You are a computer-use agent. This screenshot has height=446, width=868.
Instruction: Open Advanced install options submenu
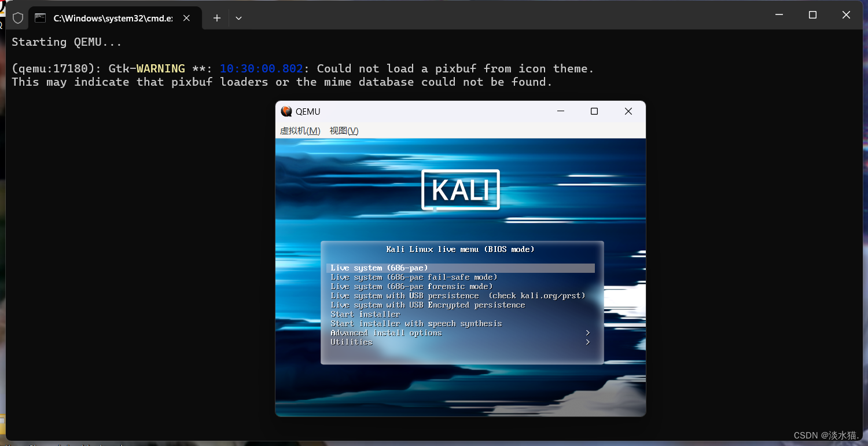386,333
